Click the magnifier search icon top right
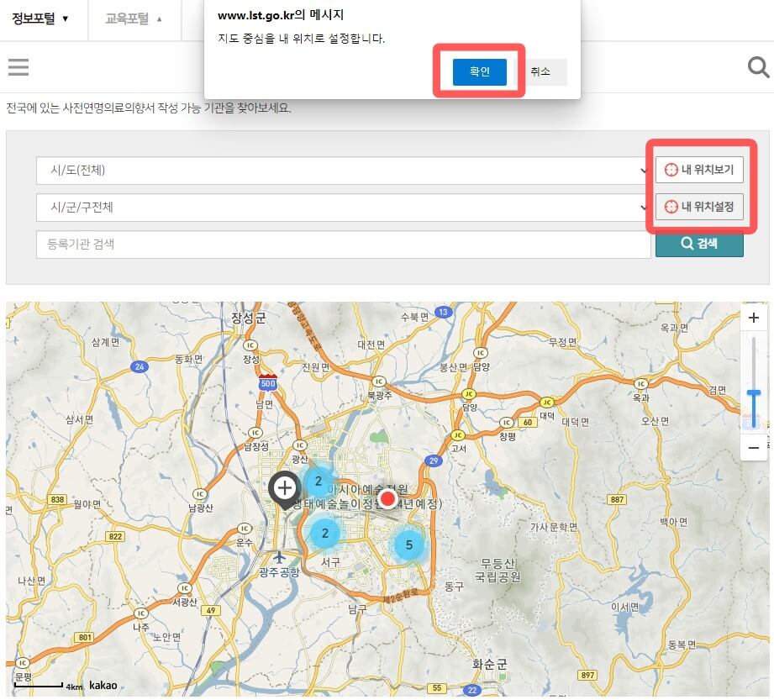 [x=757, y=66]
